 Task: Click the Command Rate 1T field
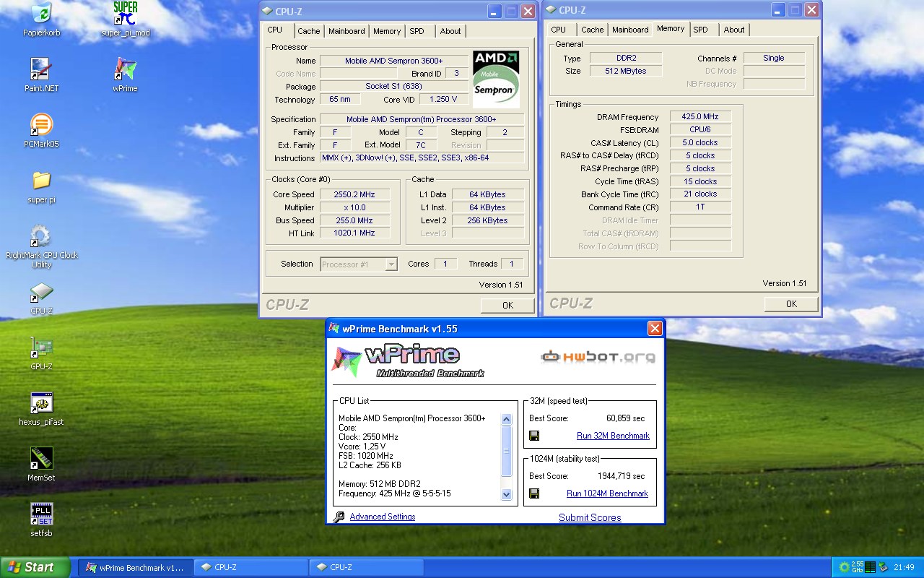(700, 207)
